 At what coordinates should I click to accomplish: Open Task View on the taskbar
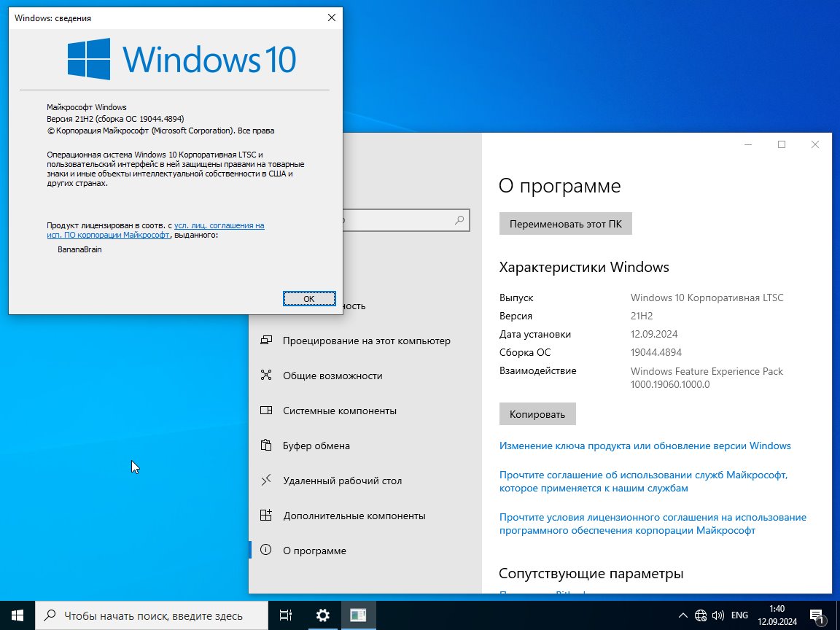click(x=286, y=615)
